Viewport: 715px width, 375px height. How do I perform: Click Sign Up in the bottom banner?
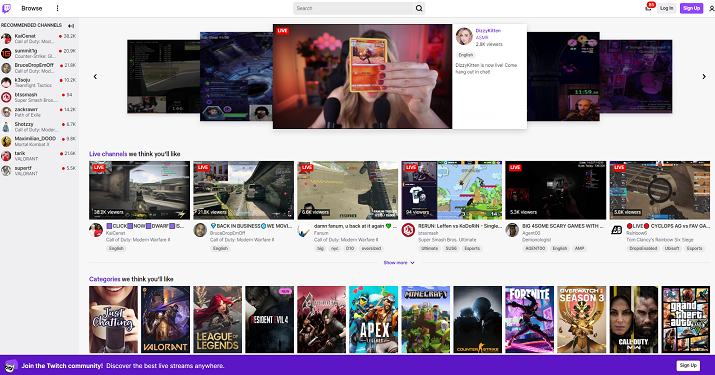pyautogui.click(x=688, y=365)
